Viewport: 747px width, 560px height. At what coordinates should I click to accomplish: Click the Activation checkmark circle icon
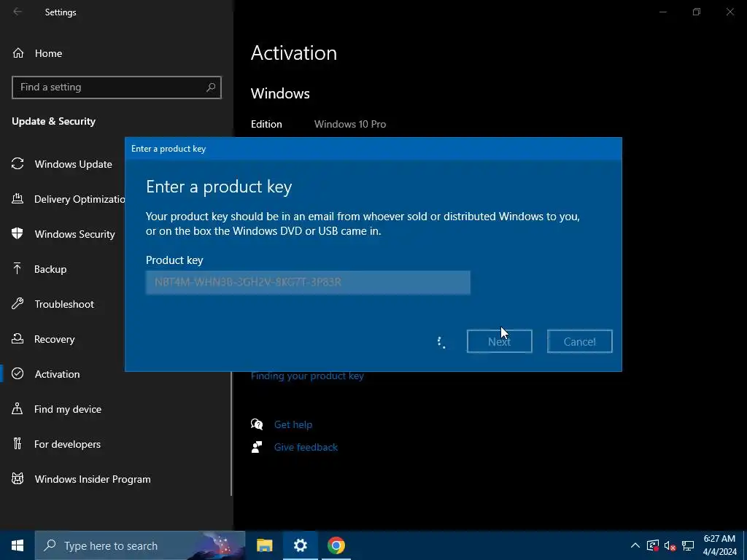[x=18, y=374]
